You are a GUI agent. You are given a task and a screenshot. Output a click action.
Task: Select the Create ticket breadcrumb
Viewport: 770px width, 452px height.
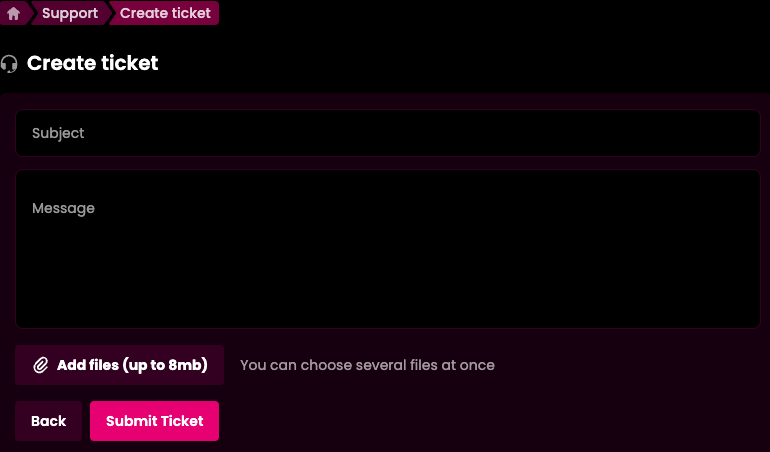pos(165,13)
